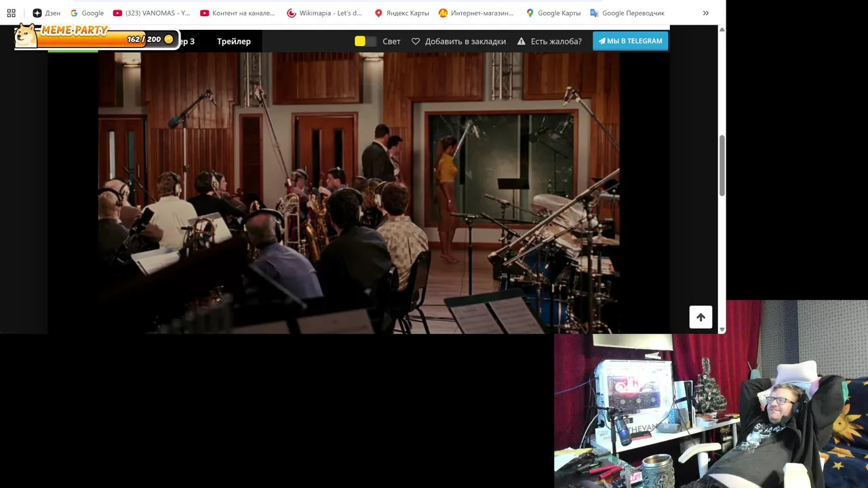Click the Meme Party doge icon

(x=26, y=35)
